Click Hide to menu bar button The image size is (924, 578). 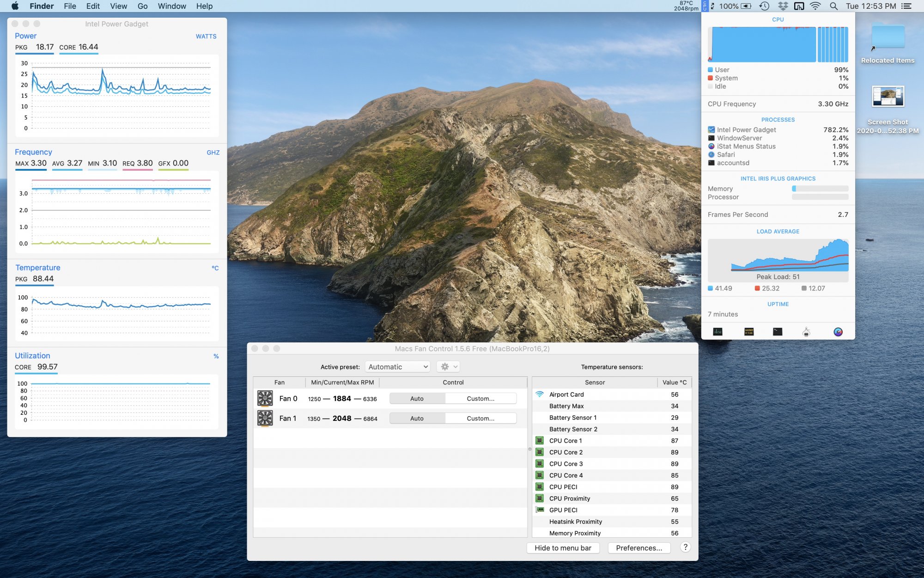point(563,548)
